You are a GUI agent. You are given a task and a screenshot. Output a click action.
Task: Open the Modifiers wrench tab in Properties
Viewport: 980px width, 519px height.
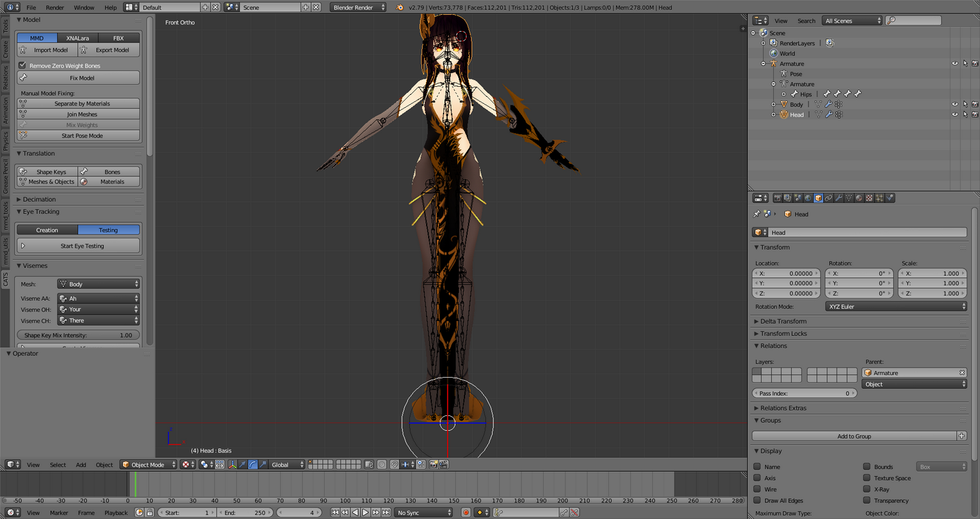839,198
